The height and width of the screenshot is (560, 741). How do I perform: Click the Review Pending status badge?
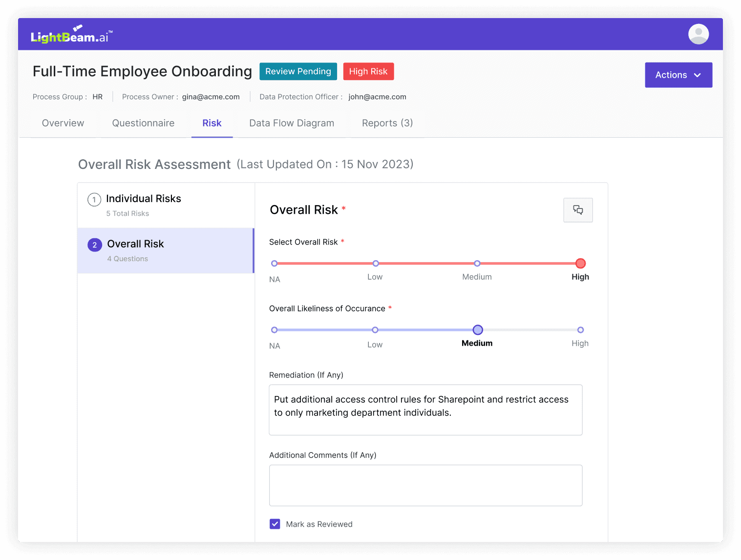298,71
